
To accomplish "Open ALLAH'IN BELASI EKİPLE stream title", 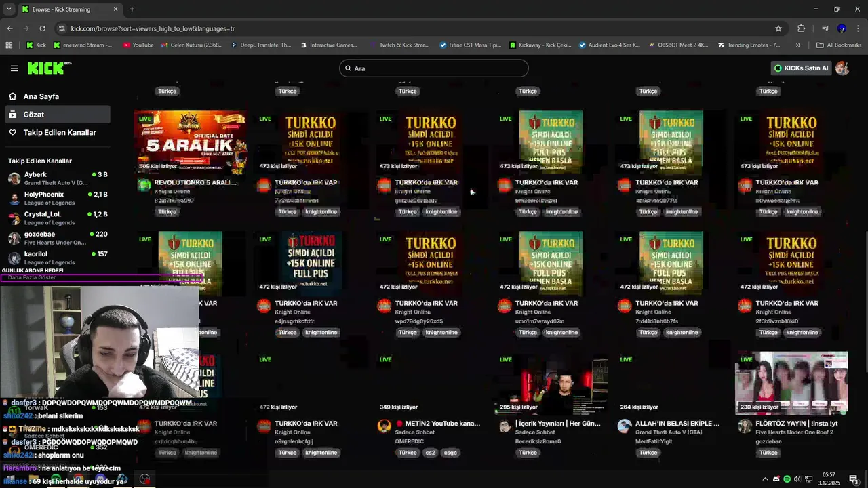I will (677, 424).
